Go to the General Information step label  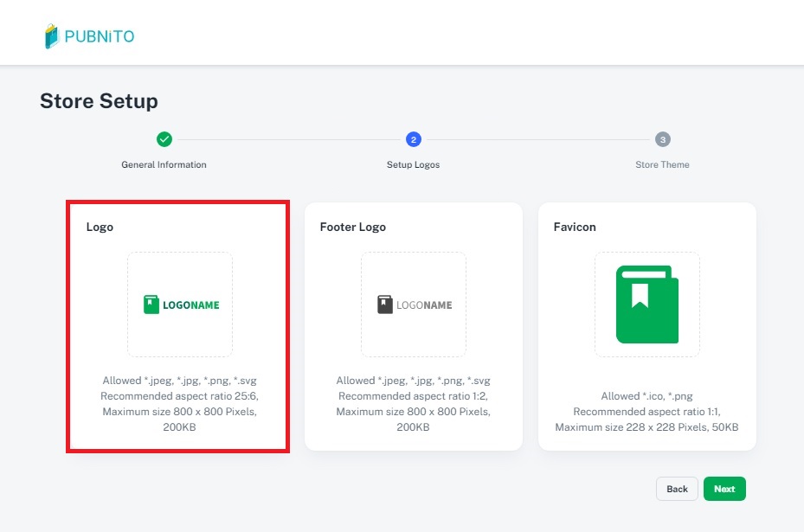pos(164,164)
